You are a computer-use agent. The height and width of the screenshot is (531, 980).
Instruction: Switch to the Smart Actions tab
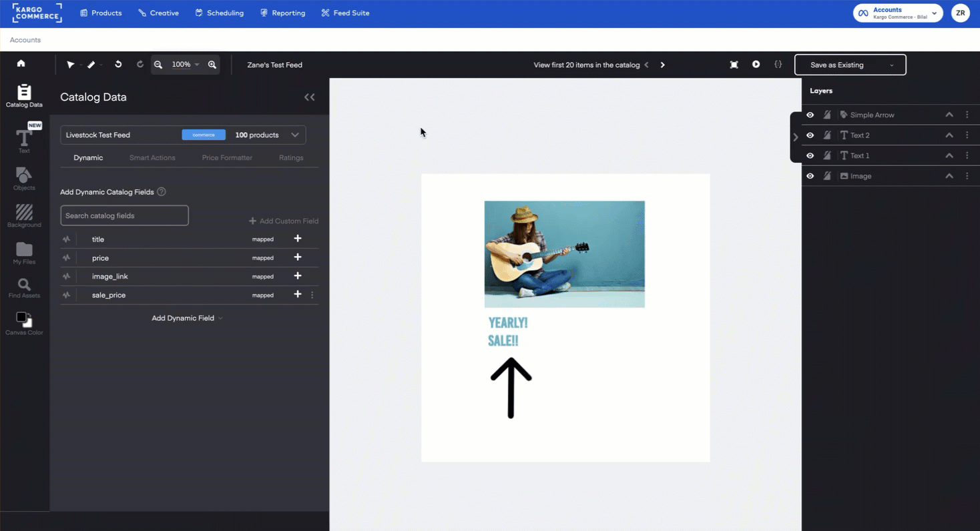click(x=152, y=157)
